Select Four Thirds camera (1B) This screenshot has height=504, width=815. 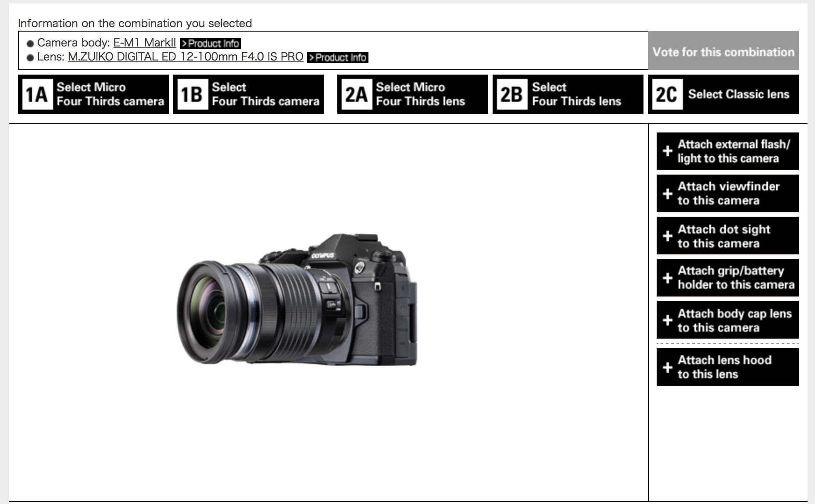pos(249,94)
